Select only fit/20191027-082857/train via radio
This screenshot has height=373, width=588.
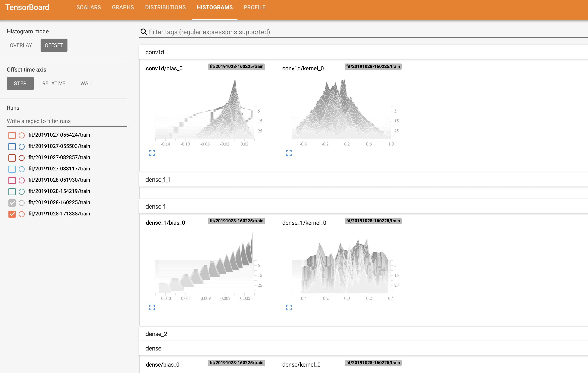click(22, 158)
